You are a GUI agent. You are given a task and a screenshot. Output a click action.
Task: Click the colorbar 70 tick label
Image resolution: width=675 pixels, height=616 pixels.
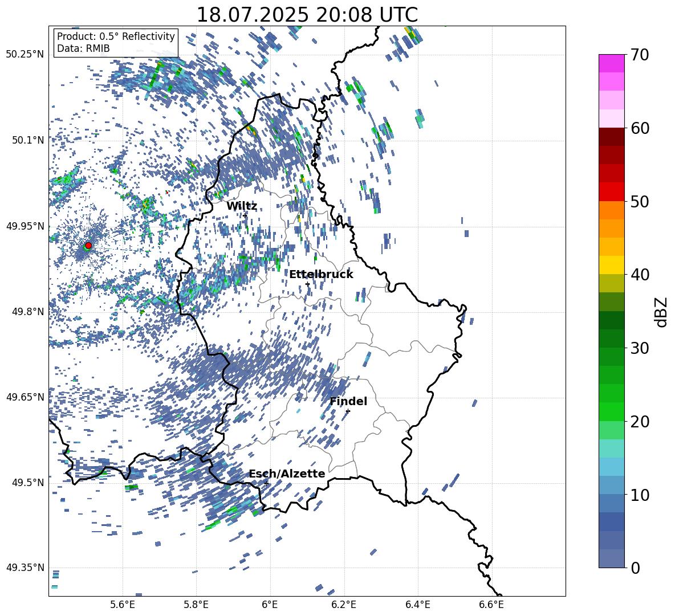pyautogui.click(x=640, y=55)
